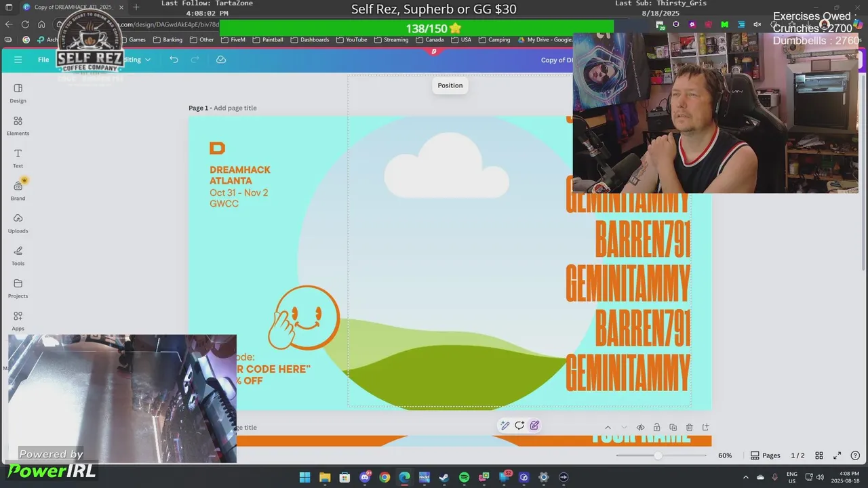Open the Brand panel
The image size is (868, 488).
18,190
